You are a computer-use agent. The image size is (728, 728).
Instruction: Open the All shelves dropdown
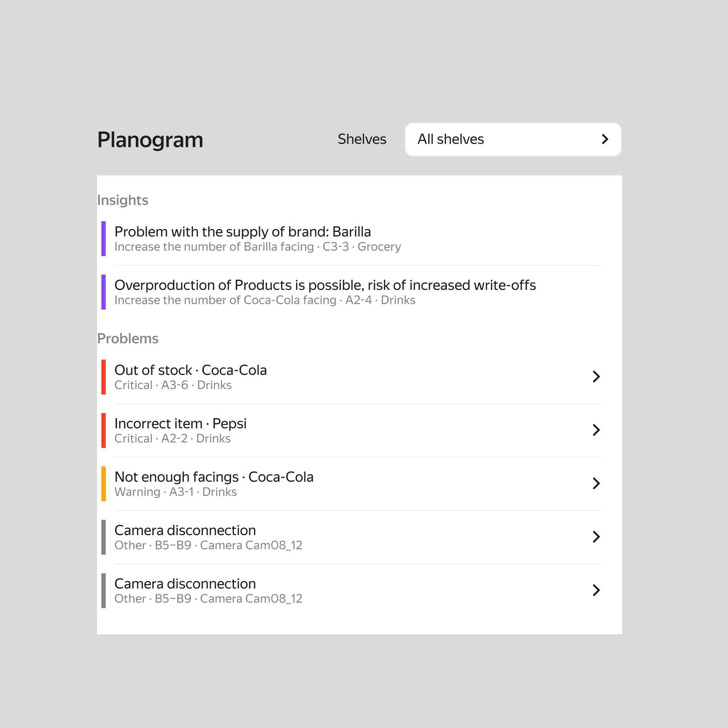[513, 139]
